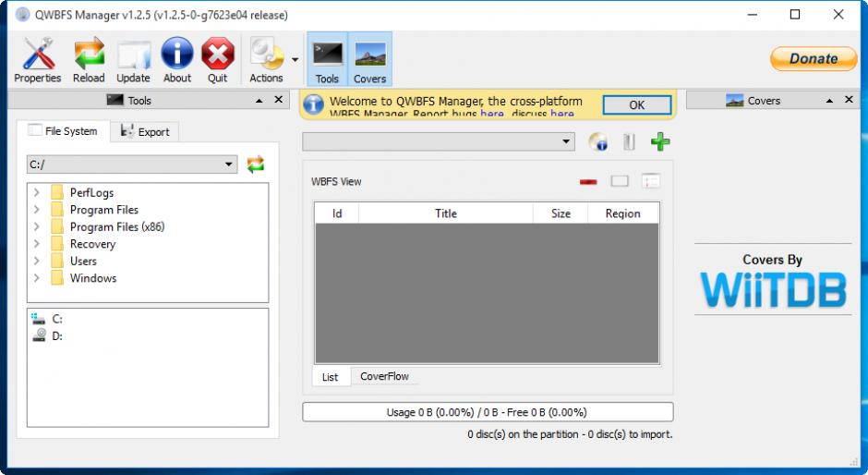The height and width of the screenshot is (475, 868).
Task: Click the green plus add icon
Action: coord(660,142)
